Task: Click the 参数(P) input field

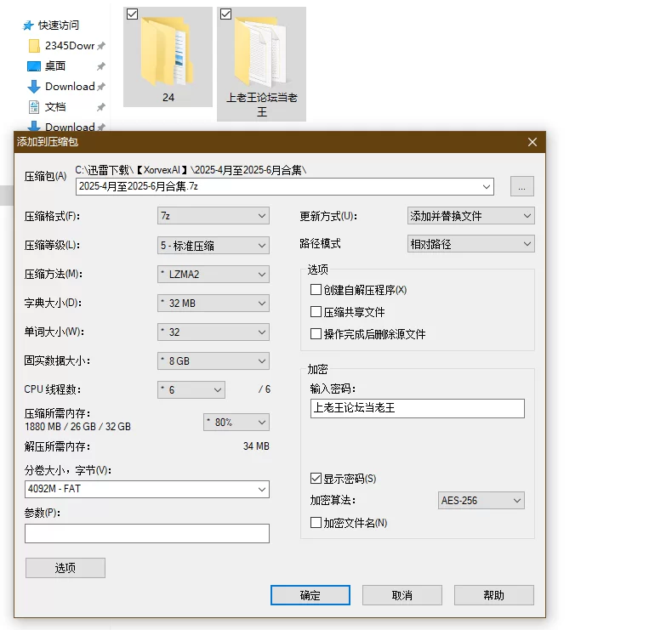Action: 147,534
